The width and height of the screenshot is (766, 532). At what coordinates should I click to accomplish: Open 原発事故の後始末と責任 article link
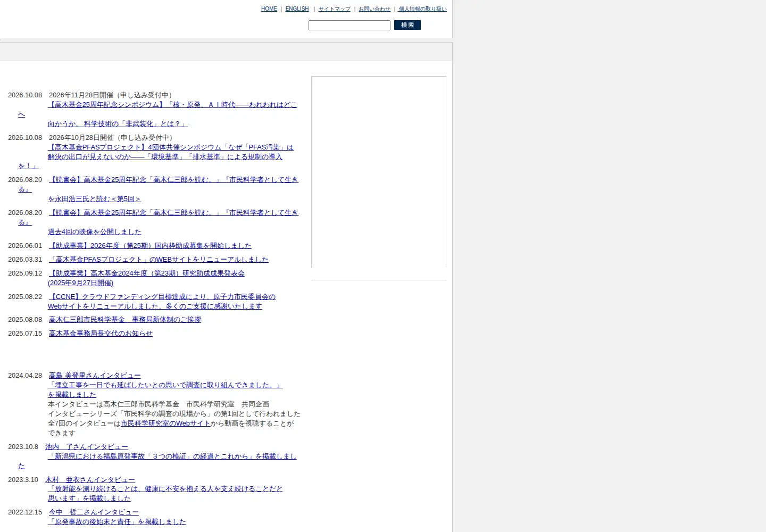point(117,522)
